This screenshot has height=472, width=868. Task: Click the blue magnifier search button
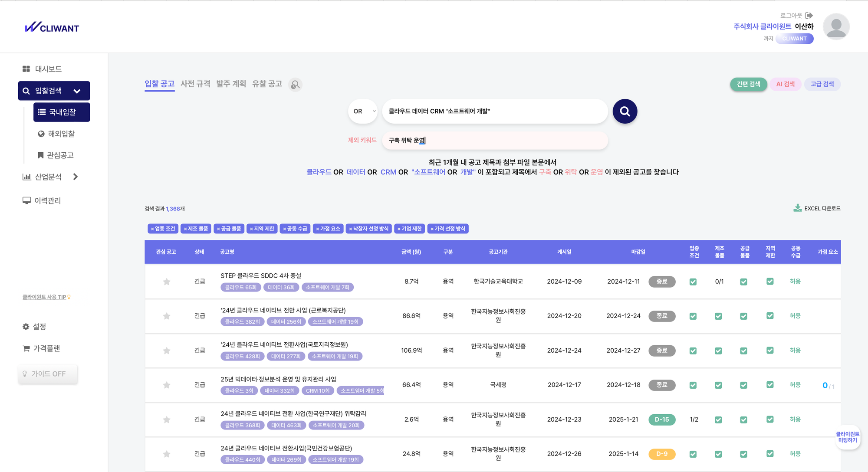[x=625, y=111]
